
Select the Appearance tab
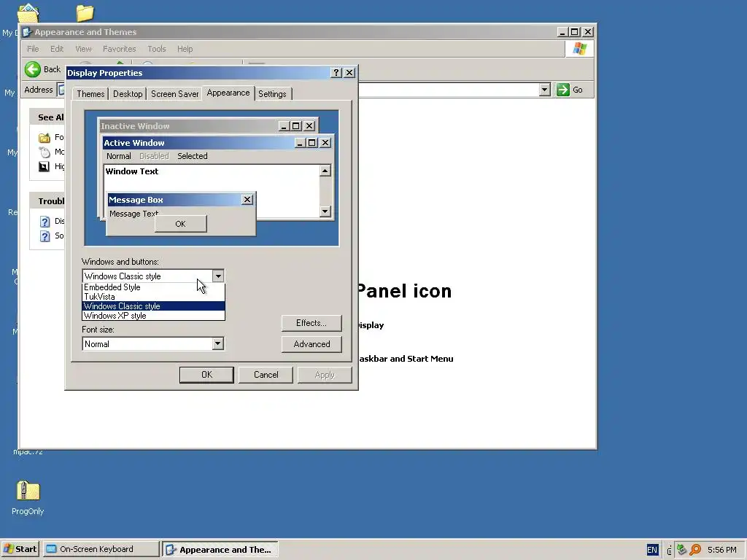pos(228,93)
